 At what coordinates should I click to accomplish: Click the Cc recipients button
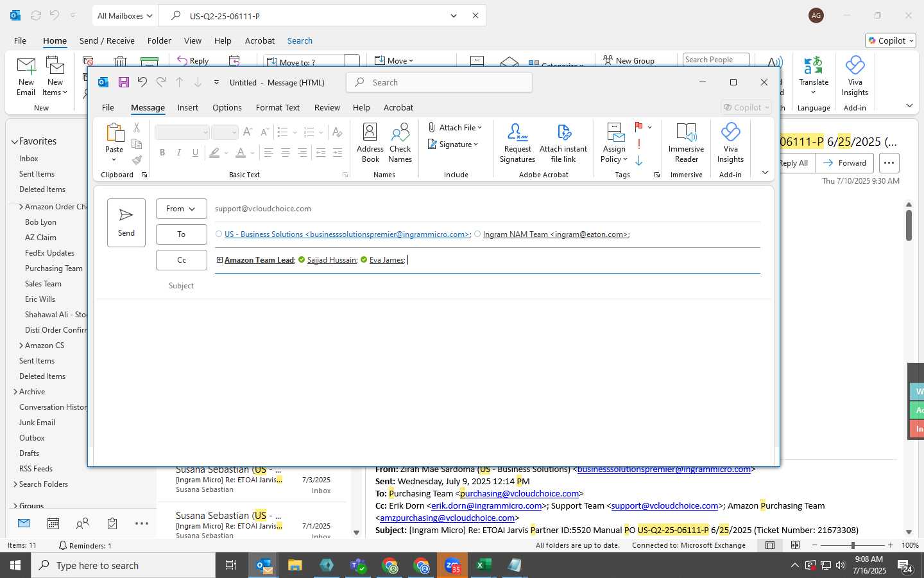[x=181, y=260]
